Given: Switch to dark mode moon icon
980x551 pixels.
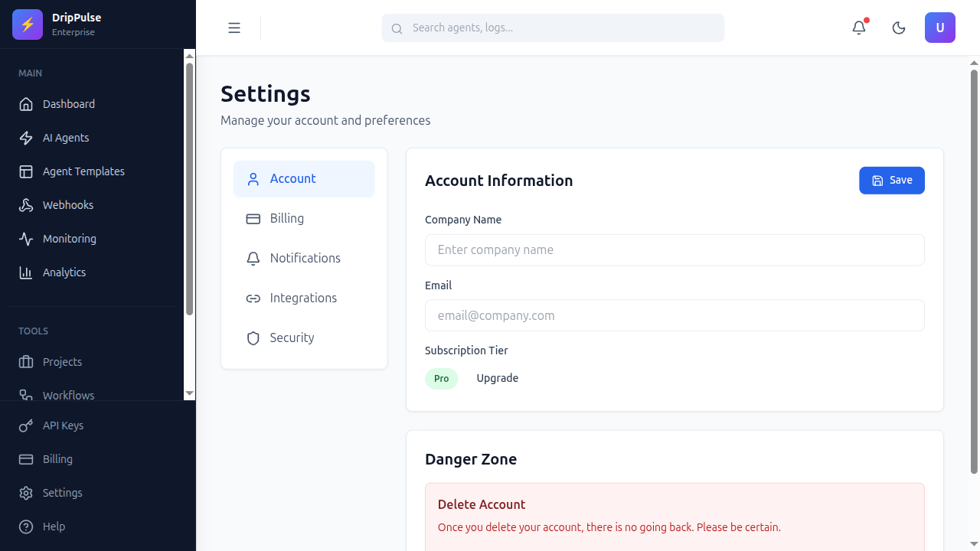Looking at the screenshot, I should point(899,28).
